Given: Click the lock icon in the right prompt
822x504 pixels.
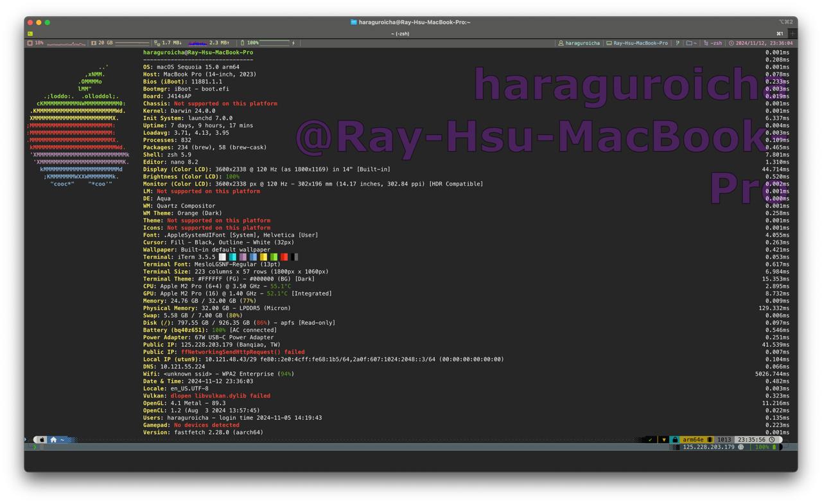Looking at the screenshot, I should pos(675,440).
